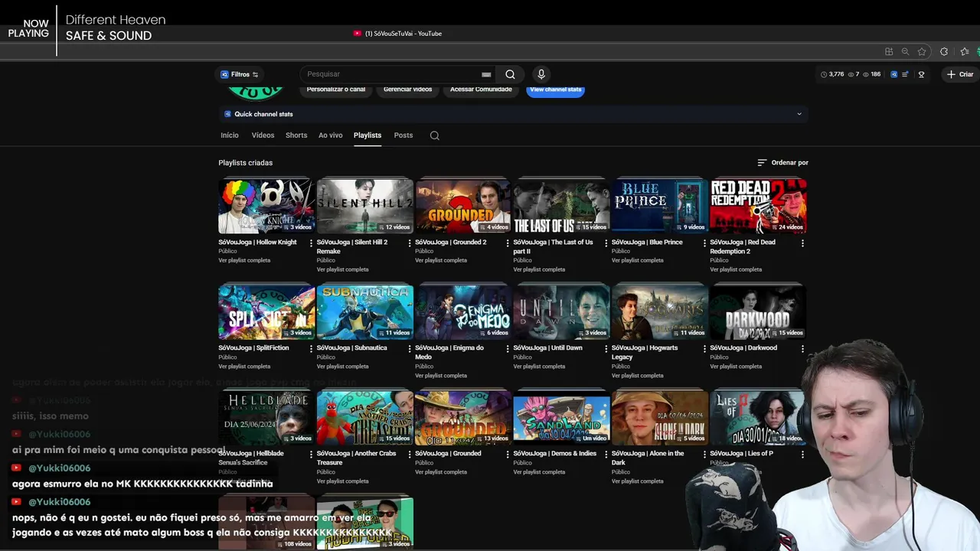This screenshot has height=551, width=980.
Task: Click 'SóVouJoga | Grounded' playlist title
Action: [x=448, y=454]
